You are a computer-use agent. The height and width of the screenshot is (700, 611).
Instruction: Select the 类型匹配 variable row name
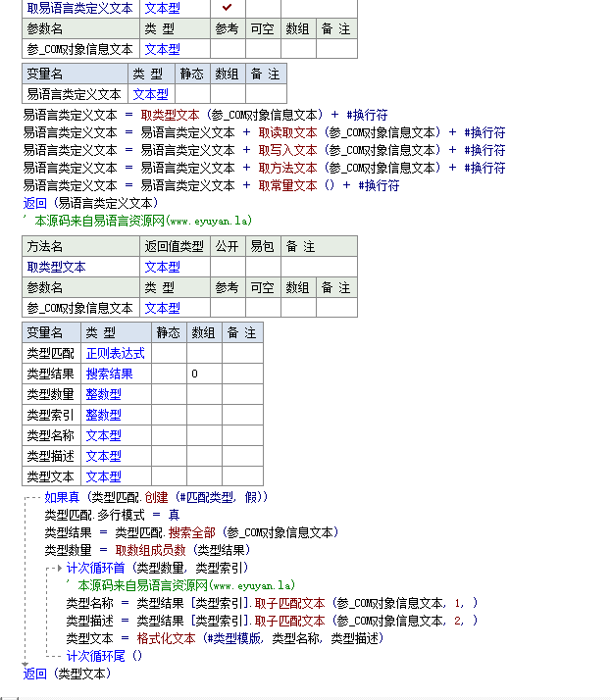coord(51,353)
